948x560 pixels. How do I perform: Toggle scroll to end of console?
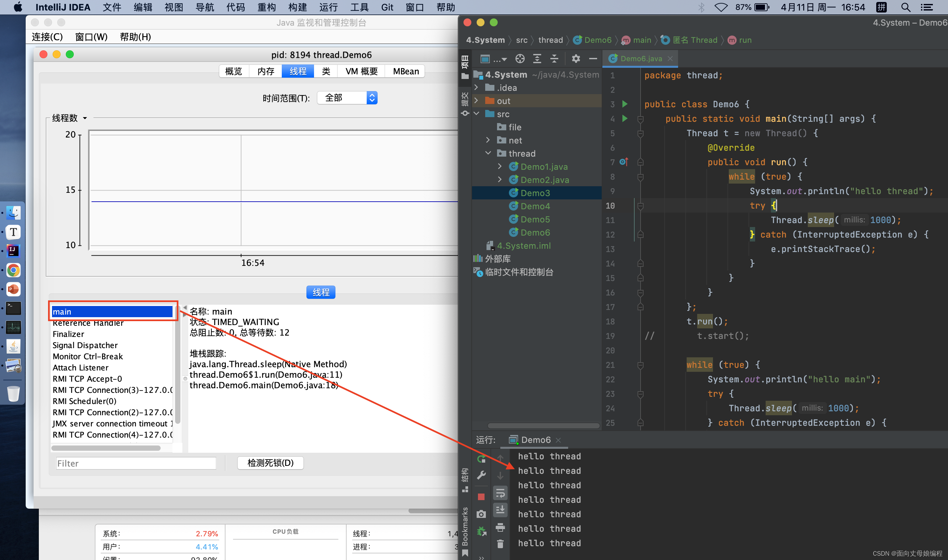500,510
